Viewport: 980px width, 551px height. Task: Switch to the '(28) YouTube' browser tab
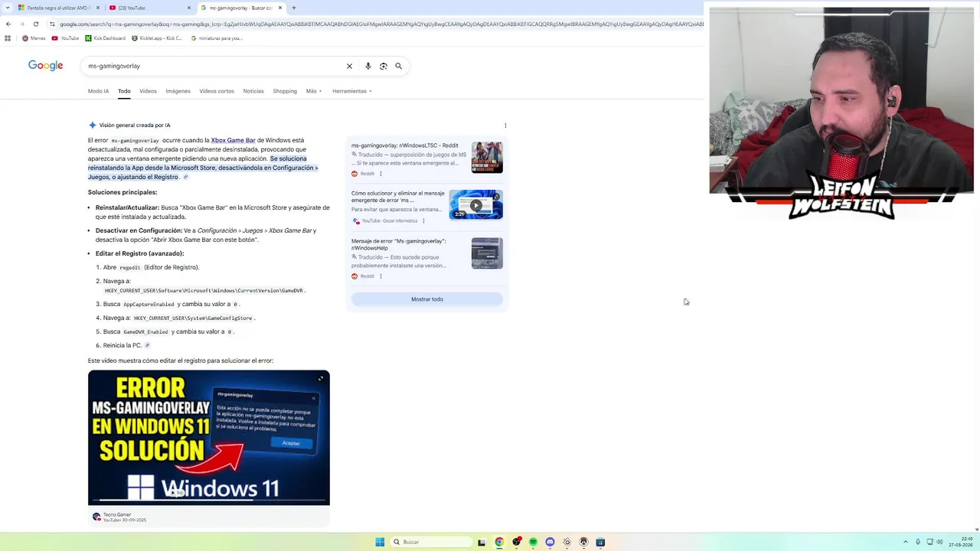coord(150,8)
